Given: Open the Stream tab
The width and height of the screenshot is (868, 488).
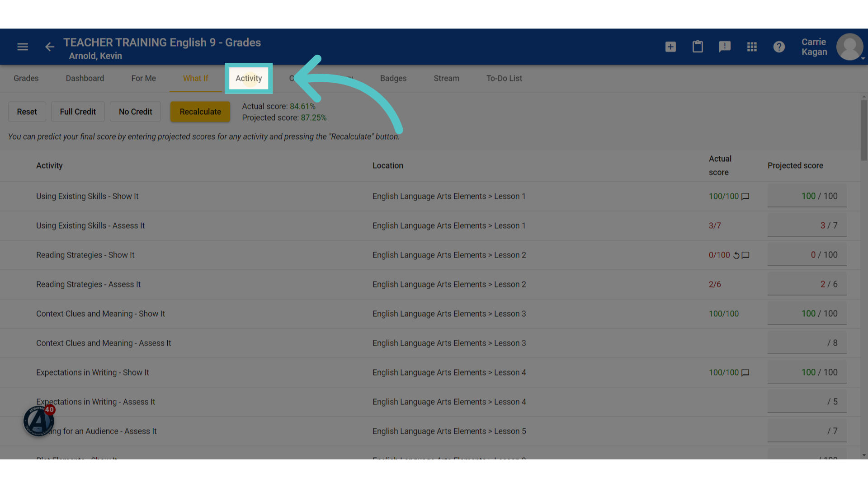Looking at the screenshot, I should click(x=447, y=78).
